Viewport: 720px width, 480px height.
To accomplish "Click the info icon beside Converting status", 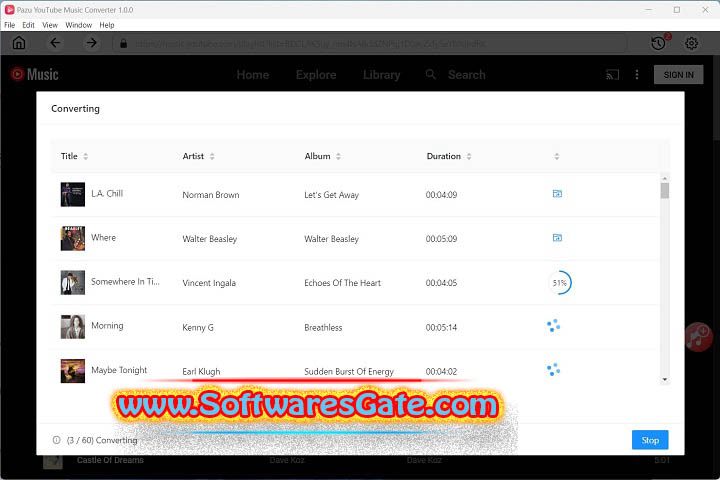I will click(x=56, y=440).
